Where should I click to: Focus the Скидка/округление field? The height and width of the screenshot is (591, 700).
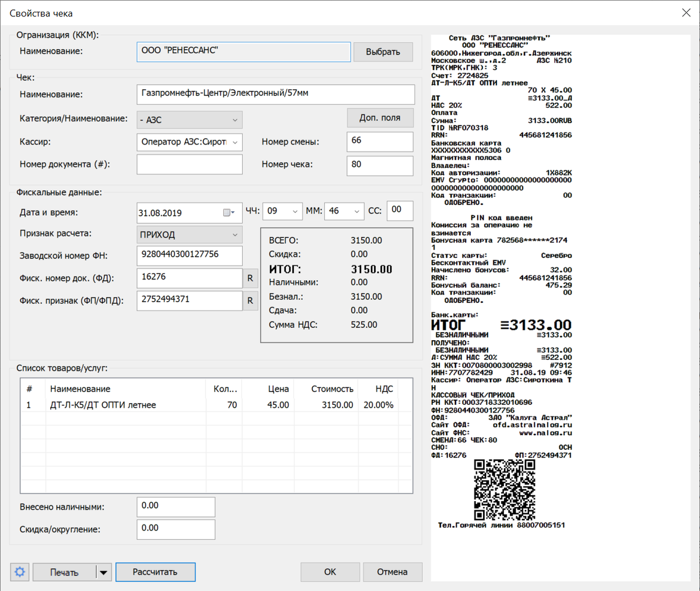(x=176, y=529)
